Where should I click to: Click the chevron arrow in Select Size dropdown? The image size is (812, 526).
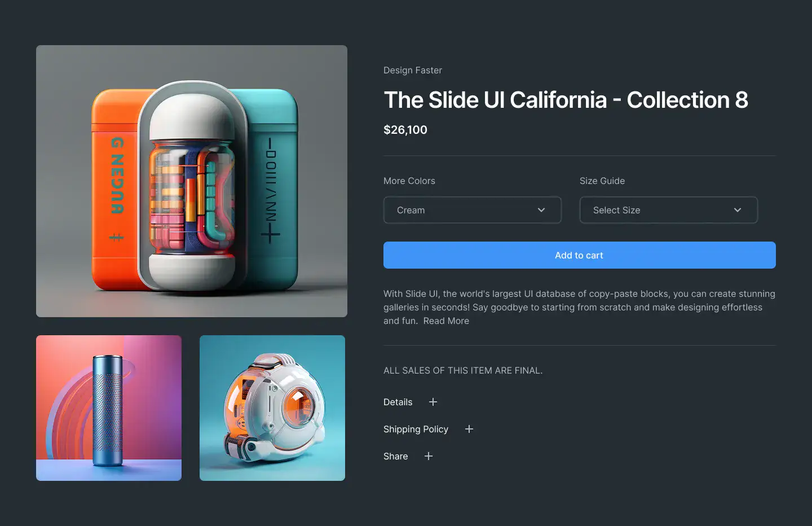[738, 210]
